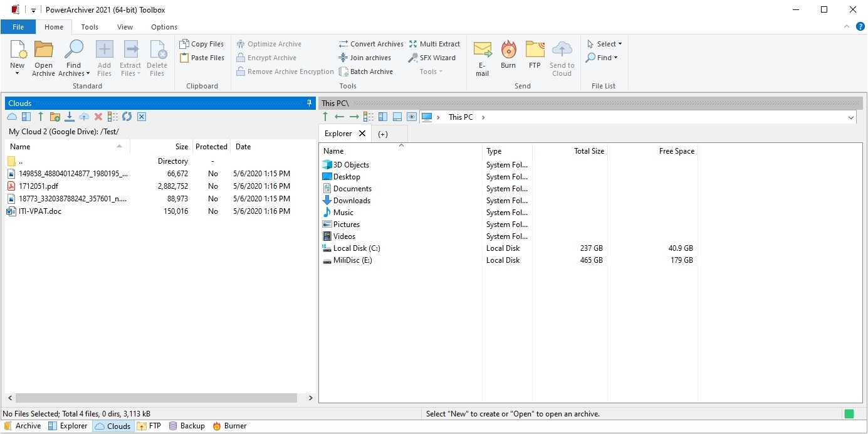The image size is (868, 434).
Task: Click the red delete X in Clouds toolbar
Action: click(x=98, y=117)
